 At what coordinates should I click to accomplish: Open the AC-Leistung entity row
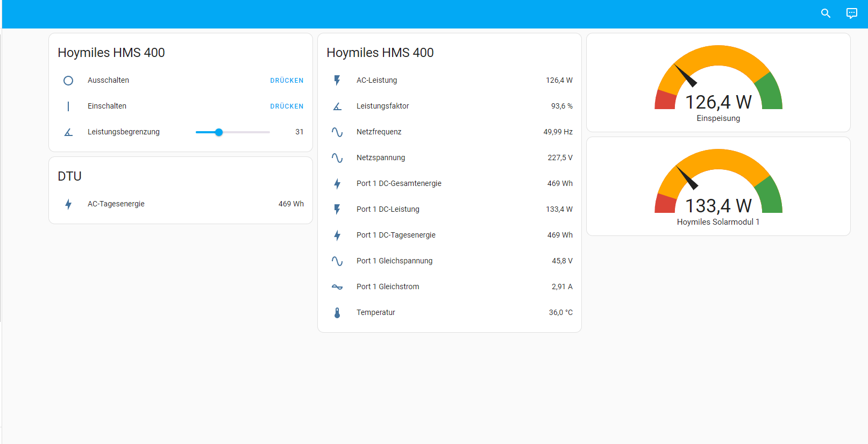click(450, 81)
